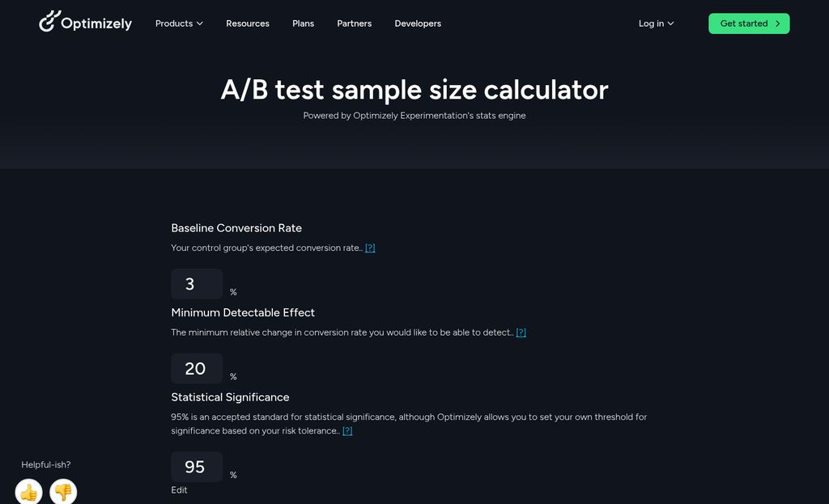Click the Edit link below the significance field
829x504 pixels.
tap(179, 489)
